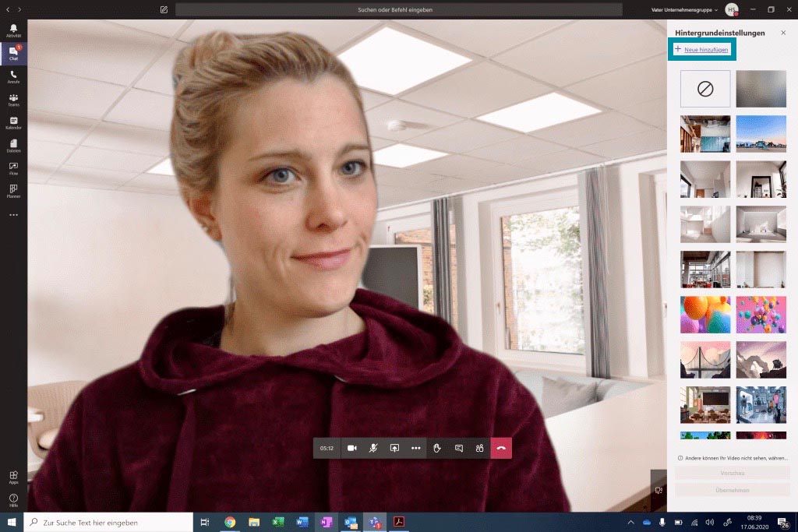Open the Windows Start menu
798x532 pixels.
coord(11,523)
